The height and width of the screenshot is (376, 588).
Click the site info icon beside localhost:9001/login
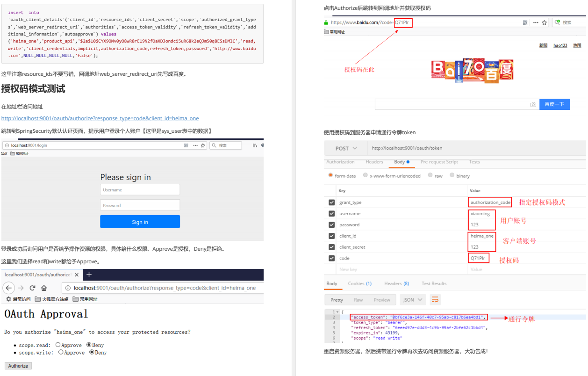7,145
